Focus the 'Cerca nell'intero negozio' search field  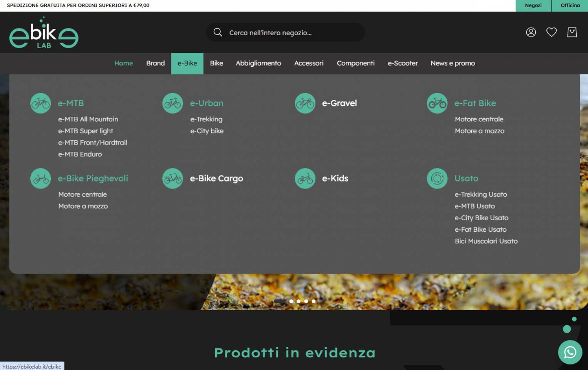[x=285, y=32]
